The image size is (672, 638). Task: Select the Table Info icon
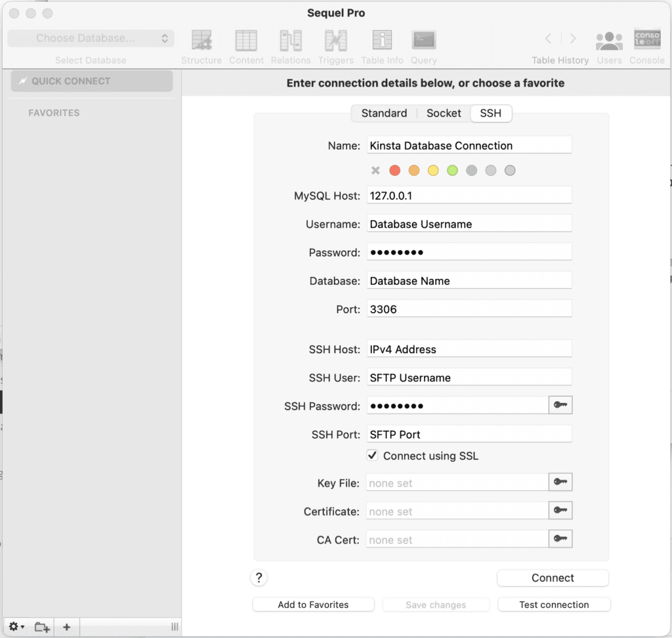382,39
